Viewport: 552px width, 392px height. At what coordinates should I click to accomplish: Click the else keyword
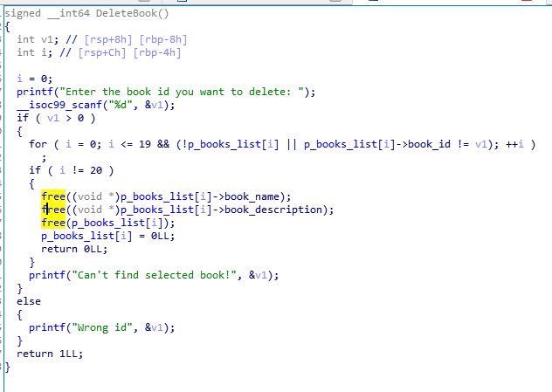pos(29,301)
